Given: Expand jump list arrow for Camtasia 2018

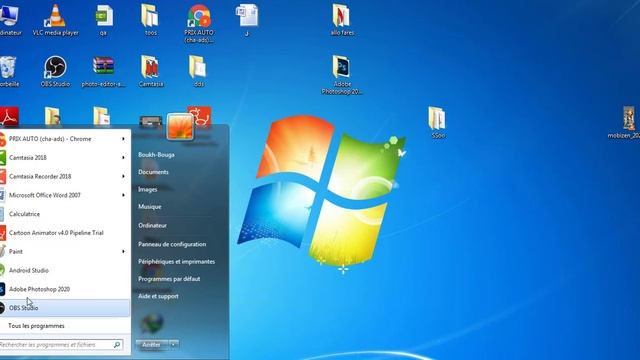Looking at the screenshot, I should pyautogui.click(x=123, y=158).
